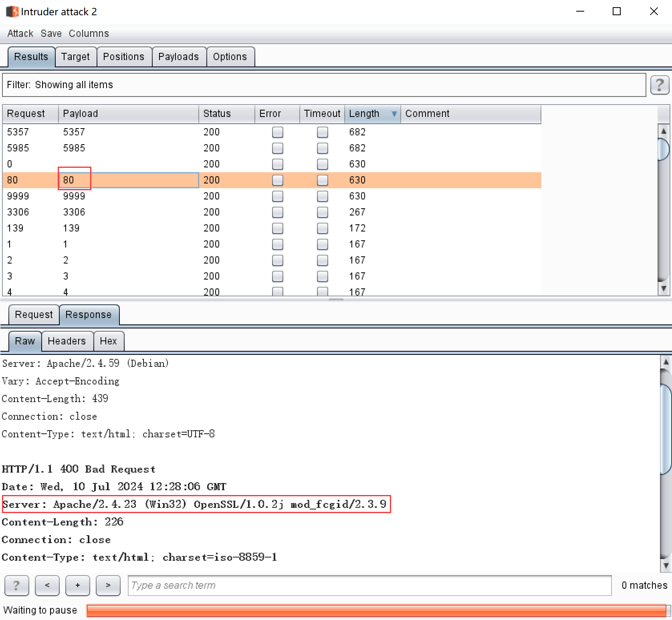This screenshot has width=672, height=620.
Task: Click the HTTP/1.1 400 Bad Request line
Action: tap(79, 469)
